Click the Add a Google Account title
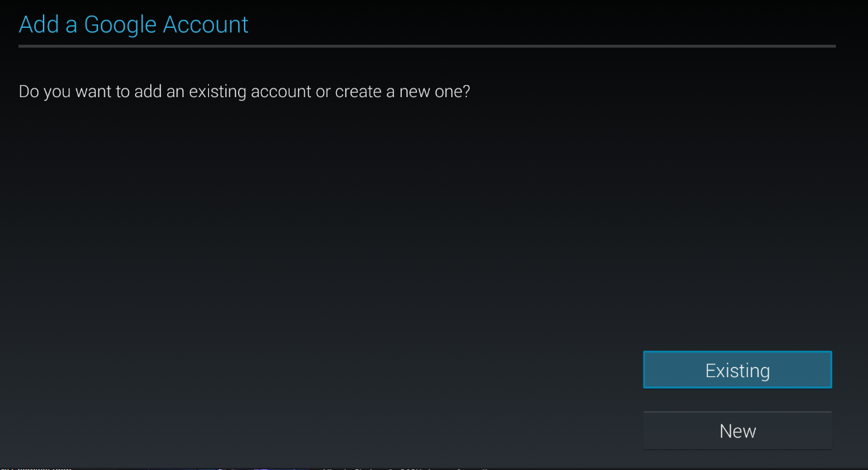 134,24
